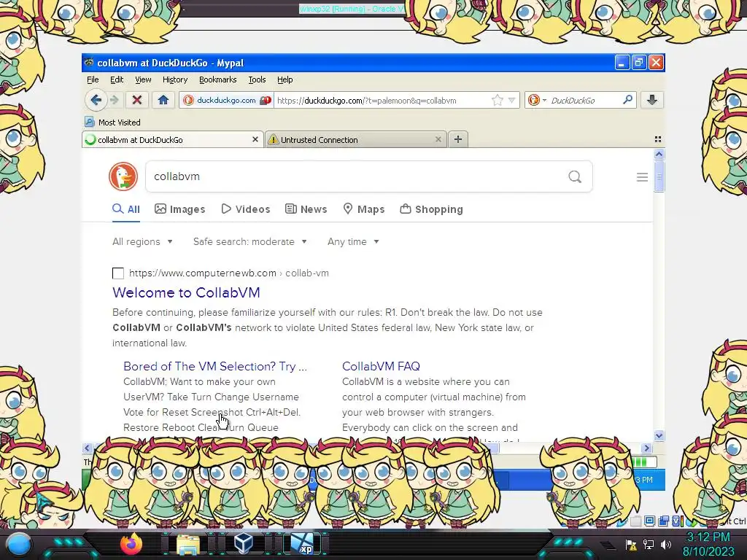Select the All results tab
Image resolution: width=747 pixels, height=560 pixels.
126,209
